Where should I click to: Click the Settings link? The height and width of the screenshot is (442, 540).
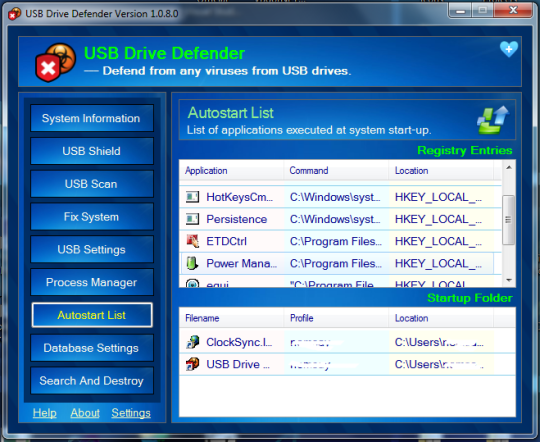click(131, 413)
